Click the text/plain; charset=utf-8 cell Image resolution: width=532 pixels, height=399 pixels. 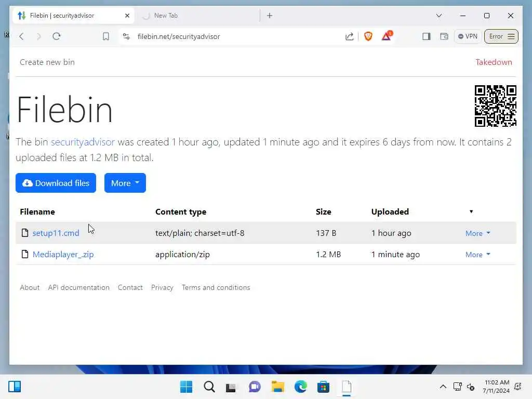(x=200, y=233)
